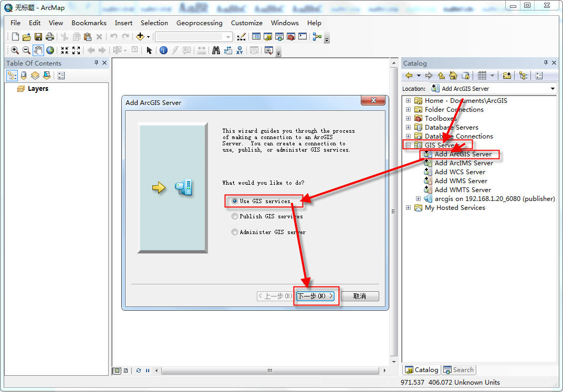Open the Create Viewer Window tool

tap(268, 50)
